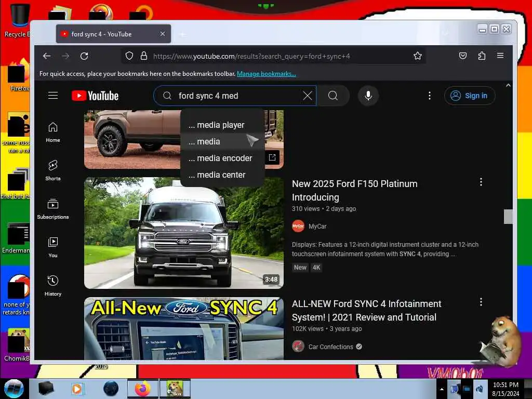Viewport: 532px width, 399px height.
Task: Open the Manage bookmarks link
Action: [267, 74]
